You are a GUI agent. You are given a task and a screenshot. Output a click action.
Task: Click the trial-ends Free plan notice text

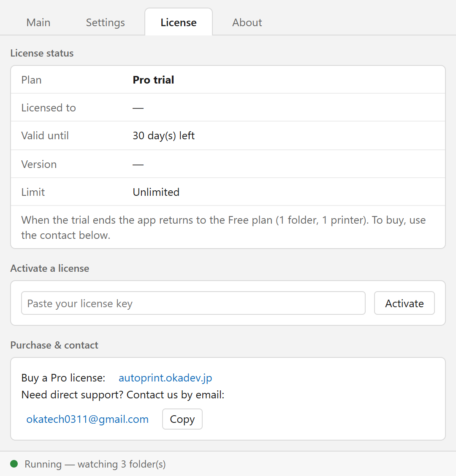[x=223, y=227]
